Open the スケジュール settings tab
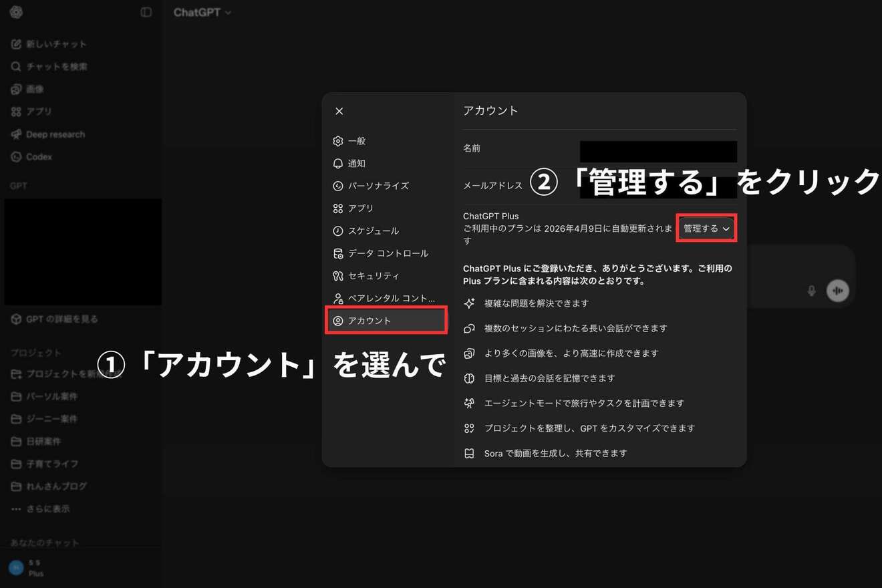 point(386,231)
